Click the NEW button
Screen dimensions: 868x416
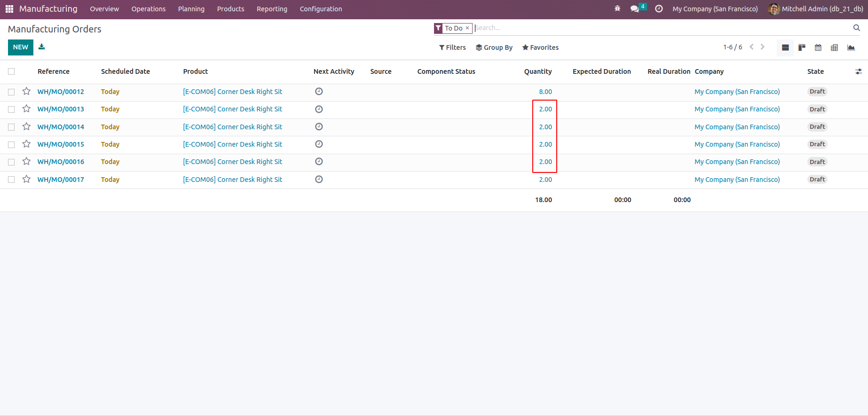[20, 47]
